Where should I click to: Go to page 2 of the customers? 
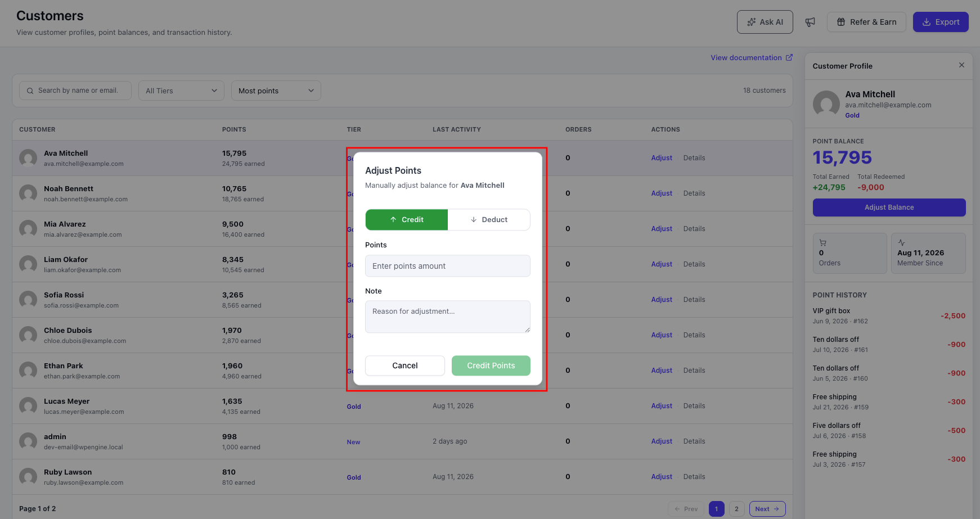pyautogui.click(x=736, y=509)
